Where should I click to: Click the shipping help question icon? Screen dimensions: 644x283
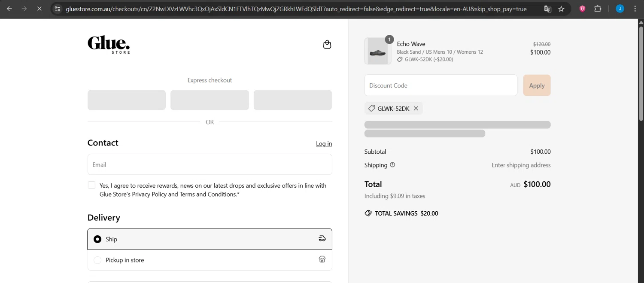point(392,165)
